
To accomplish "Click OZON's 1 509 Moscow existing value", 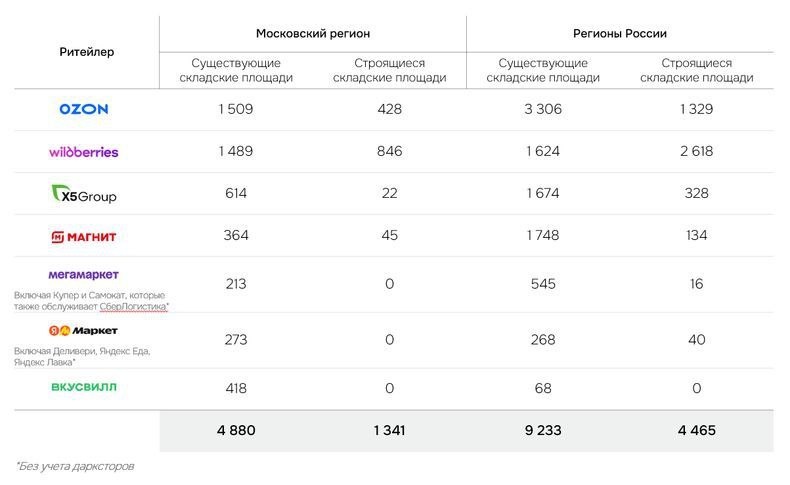I will pyautogui.click(x=236, y=109).
